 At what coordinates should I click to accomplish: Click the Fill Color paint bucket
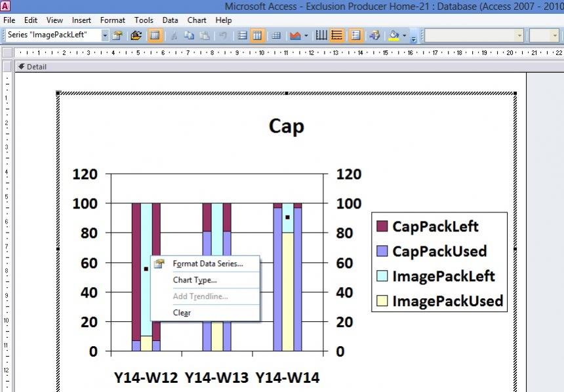coord(393,35)
